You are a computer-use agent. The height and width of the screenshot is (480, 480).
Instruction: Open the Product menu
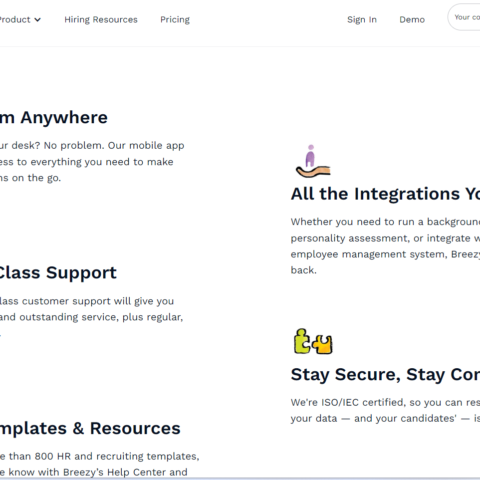pyautogui.click(x=20, y=20)
